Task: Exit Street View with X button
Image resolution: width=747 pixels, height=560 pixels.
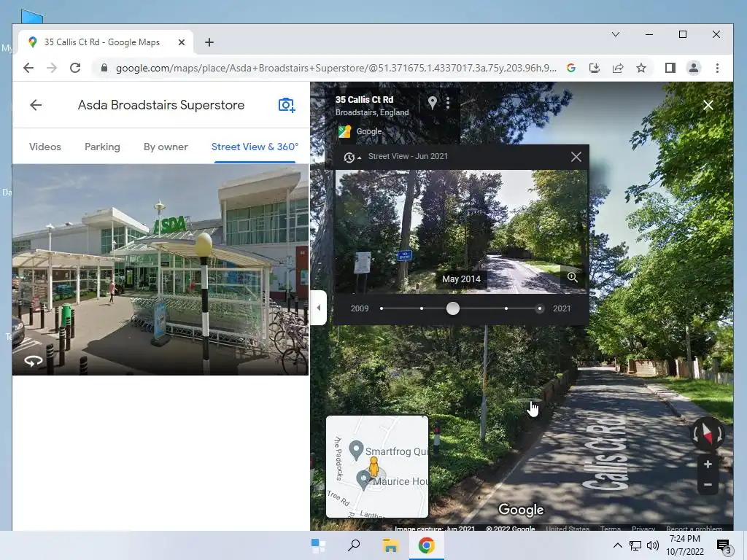Action: 708,105
